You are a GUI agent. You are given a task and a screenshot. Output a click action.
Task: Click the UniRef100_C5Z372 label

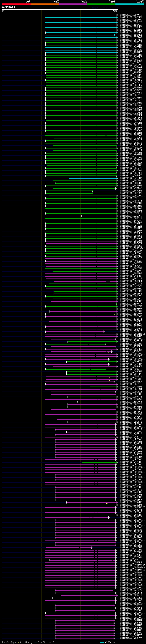[x=131, y=156]
